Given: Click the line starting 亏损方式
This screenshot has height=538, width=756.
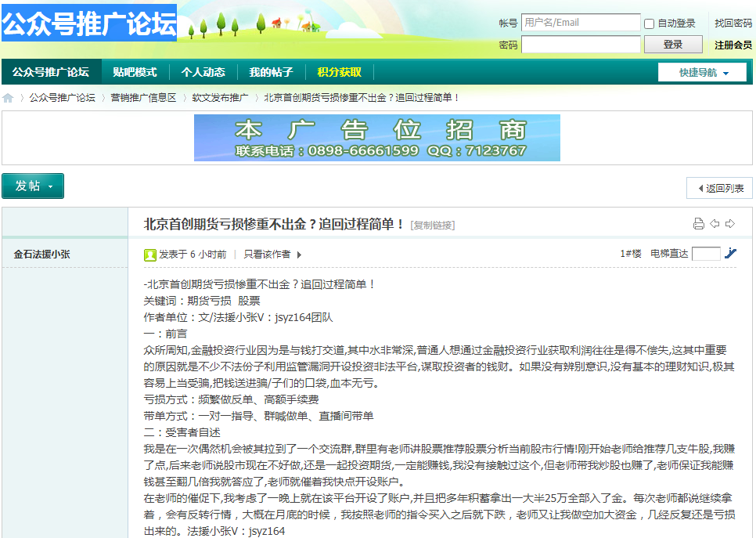Looking at the screenshot, I should coord(232,399).
